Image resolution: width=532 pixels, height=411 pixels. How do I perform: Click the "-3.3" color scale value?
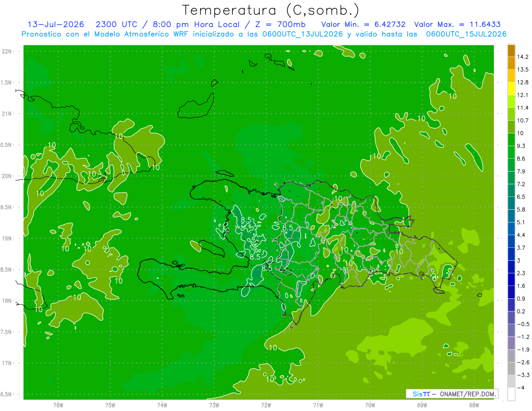522,375
